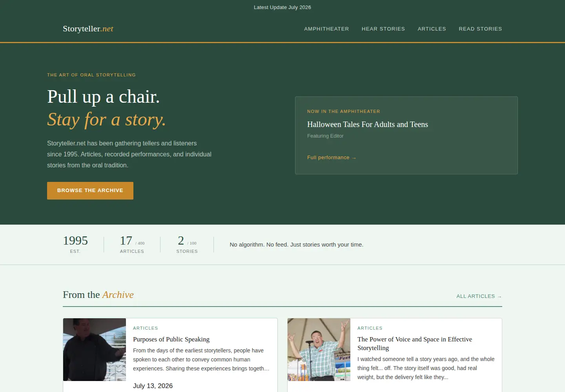
Task: Select Articles in the top navigation
Action: (x=432, y=29)
